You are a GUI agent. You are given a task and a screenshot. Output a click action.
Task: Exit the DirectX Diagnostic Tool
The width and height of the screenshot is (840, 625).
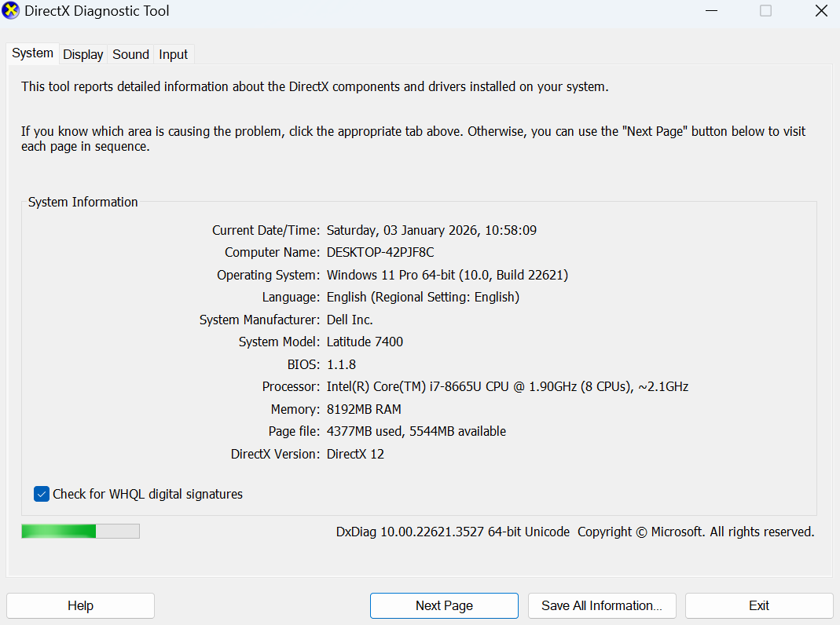[759, 605]
